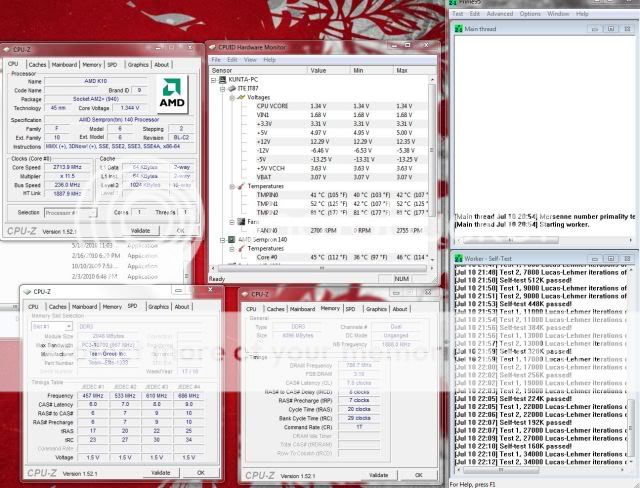640x488 pixels.
Task: Click the Worker - Self-Test window icon
Action: pyautogui.click(x=459, y=258)
